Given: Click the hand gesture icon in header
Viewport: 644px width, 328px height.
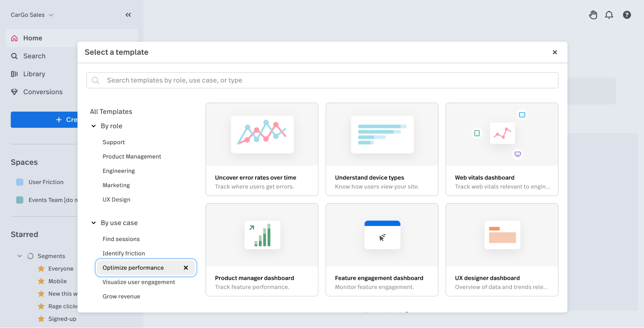Looking at the screenshot, I should tap(593, 15).
